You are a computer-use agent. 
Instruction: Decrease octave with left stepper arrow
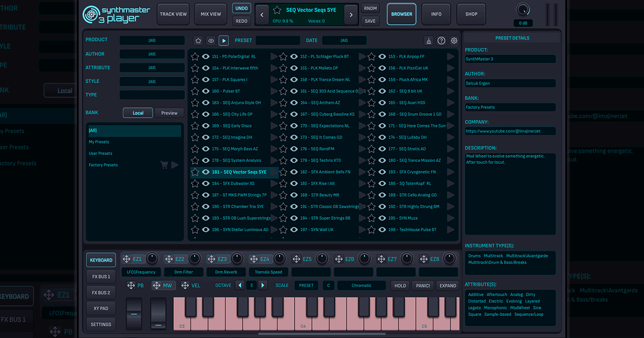(240, 285)
